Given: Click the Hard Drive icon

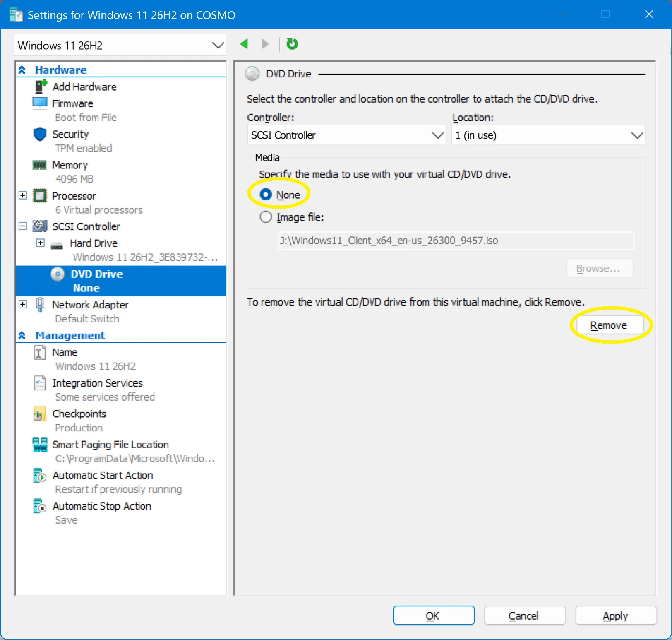Looking at the screenshot, I should click(57, 246).
